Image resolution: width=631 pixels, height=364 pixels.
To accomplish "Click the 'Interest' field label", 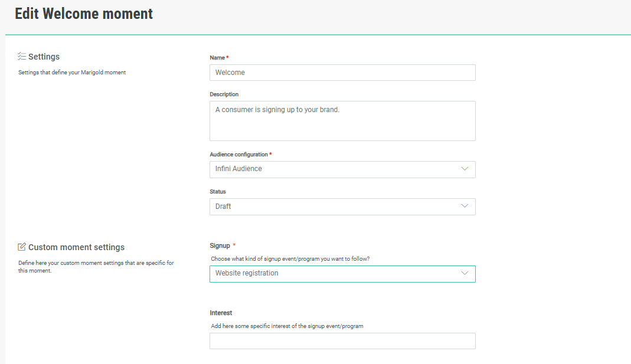I will (221, 313).
